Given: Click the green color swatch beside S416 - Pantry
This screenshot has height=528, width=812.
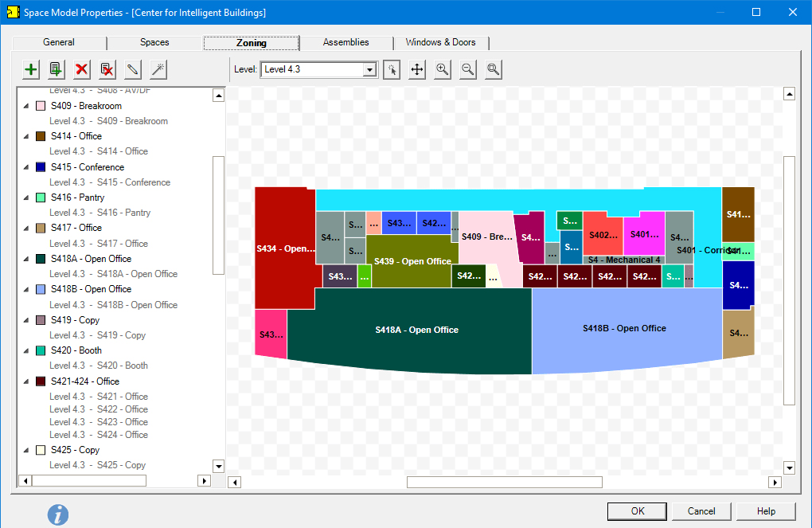Looking at the screenshot, I should pyautogui.click(x=40, y=197).
